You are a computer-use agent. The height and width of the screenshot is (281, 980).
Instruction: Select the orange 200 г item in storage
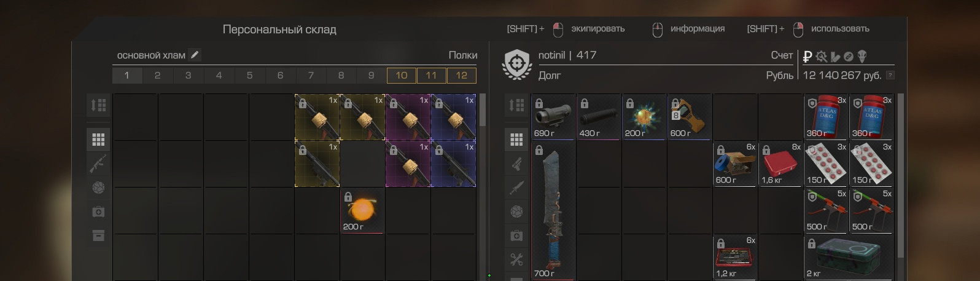362,211
